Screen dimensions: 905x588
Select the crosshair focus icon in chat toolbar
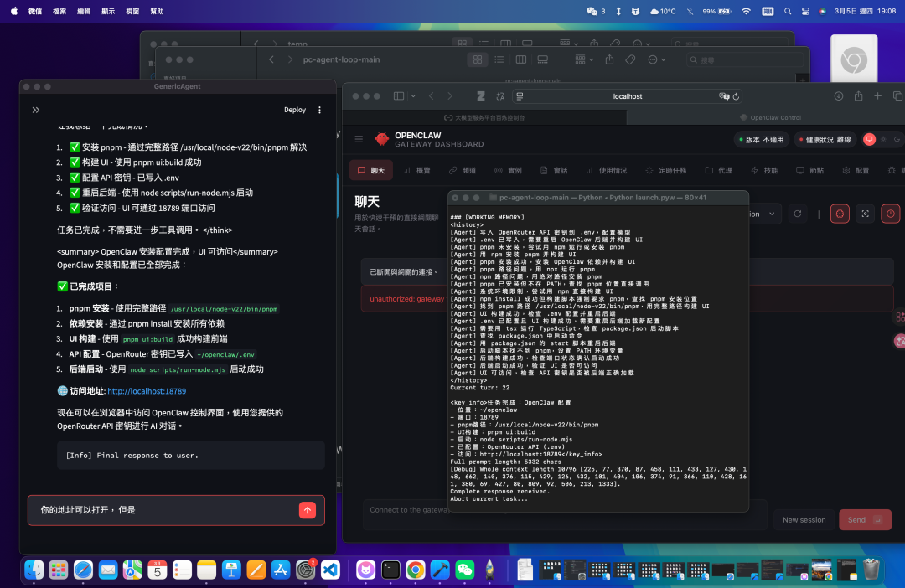866,214
